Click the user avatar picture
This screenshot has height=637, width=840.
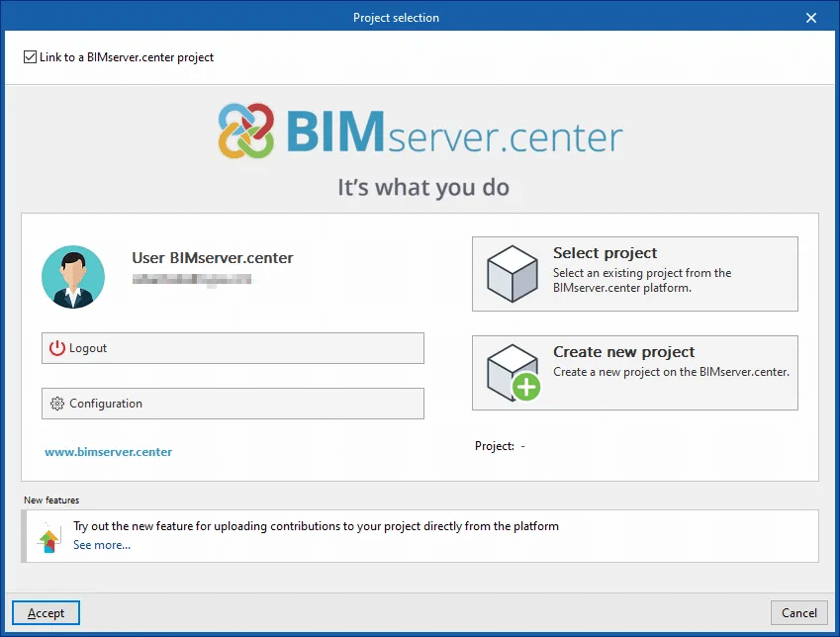coord(73,277)
